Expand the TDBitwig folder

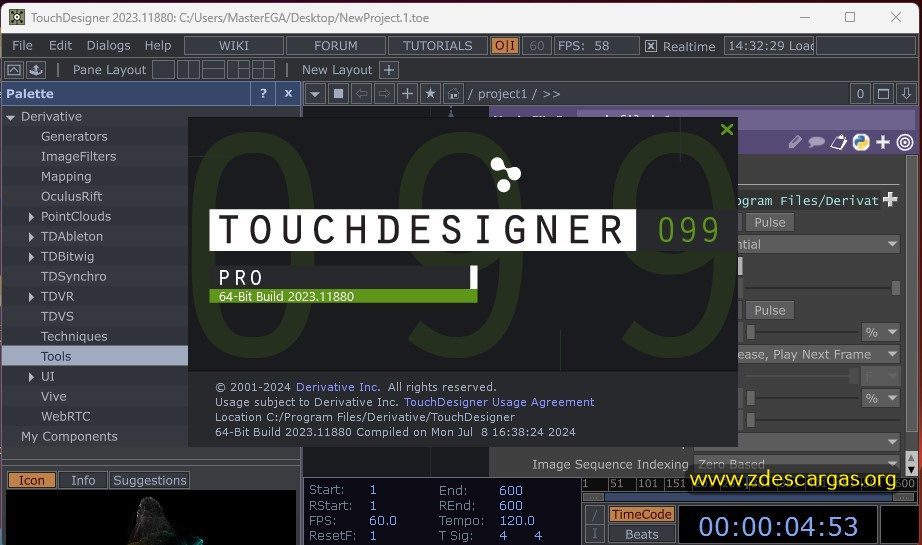[x=31, y=257]
